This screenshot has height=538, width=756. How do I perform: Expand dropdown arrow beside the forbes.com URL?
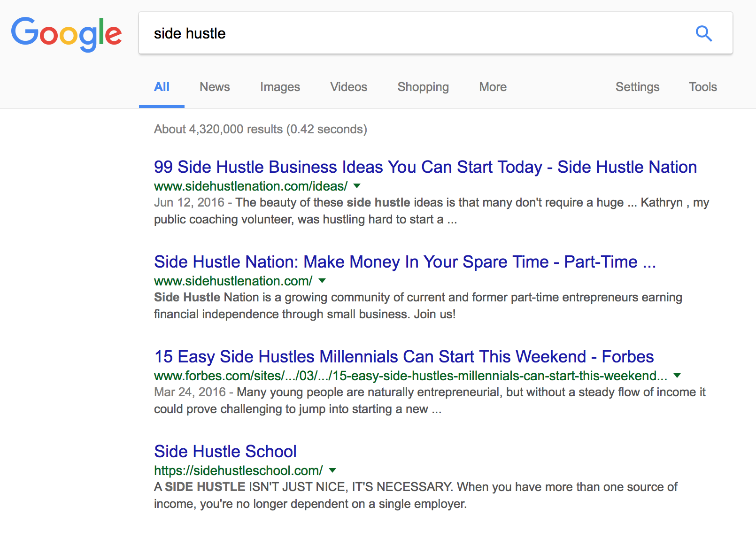(x=677, y=376)
